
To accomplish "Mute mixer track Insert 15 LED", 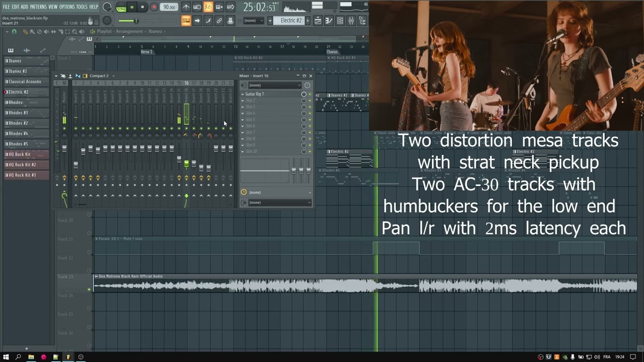I will click(179, 128).
